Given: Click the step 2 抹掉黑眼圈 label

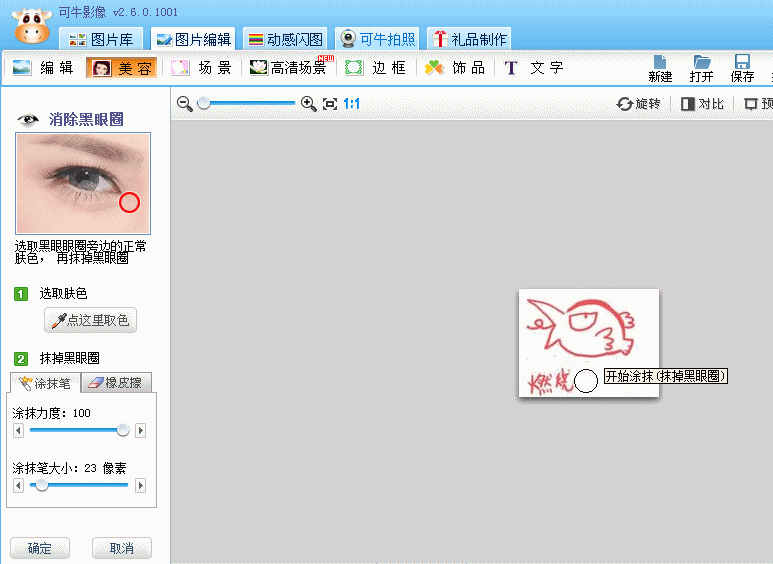Looking at the screenshot, I should pos(70,358).
